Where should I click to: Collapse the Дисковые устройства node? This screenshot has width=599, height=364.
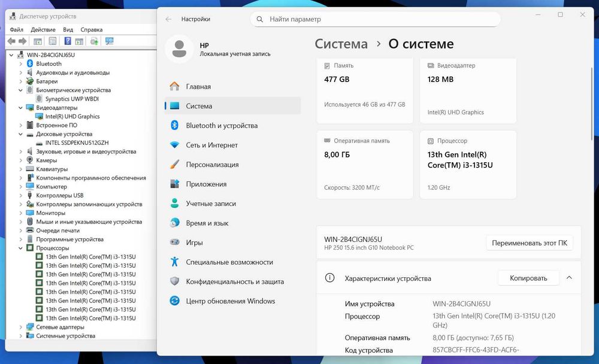click(20, 134)
